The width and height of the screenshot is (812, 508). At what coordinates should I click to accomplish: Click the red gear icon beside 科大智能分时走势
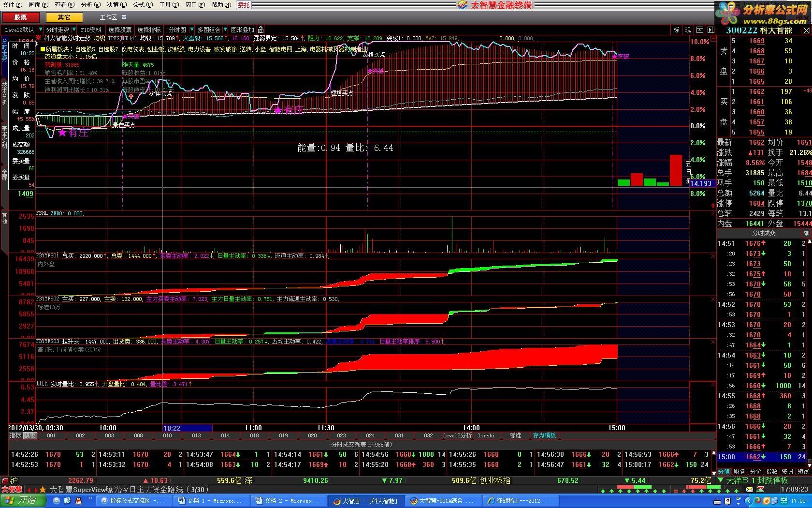point(39,38)
